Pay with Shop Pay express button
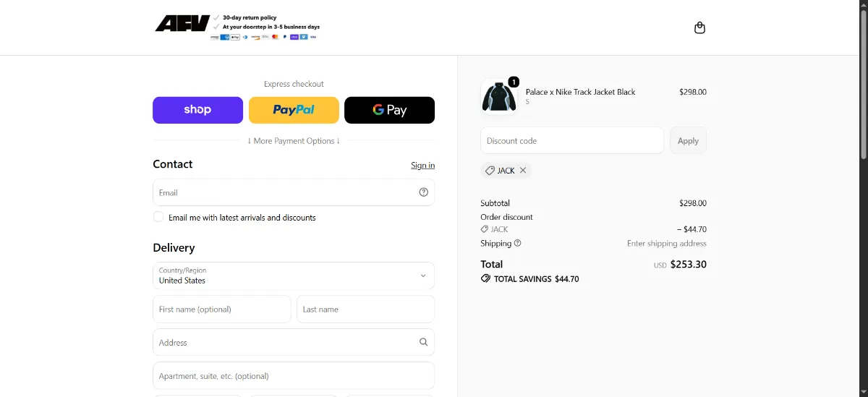Screen dimensions: 868x397 197,110
